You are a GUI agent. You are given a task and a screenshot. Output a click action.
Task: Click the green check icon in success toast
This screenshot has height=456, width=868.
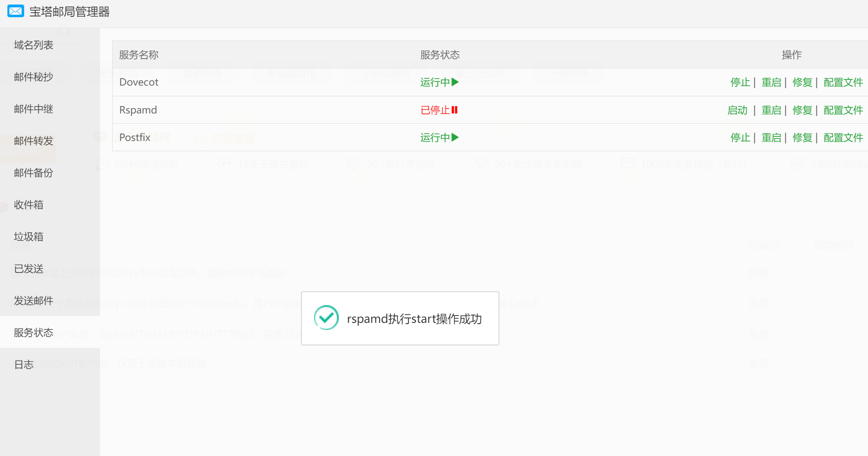point(326,318)
